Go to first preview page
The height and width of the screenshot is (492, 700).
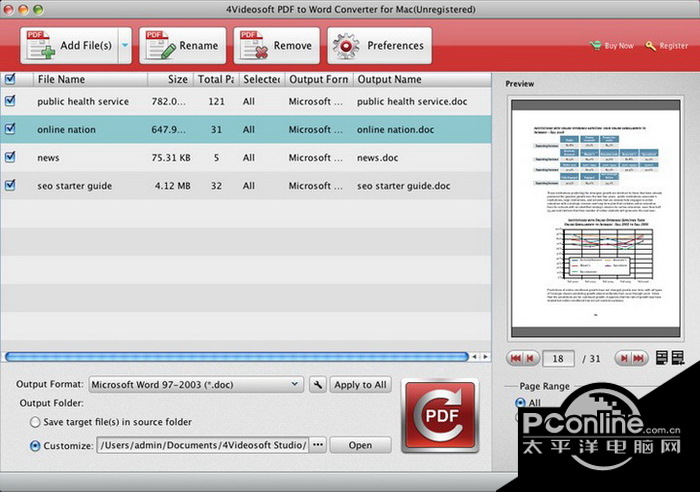516,358
